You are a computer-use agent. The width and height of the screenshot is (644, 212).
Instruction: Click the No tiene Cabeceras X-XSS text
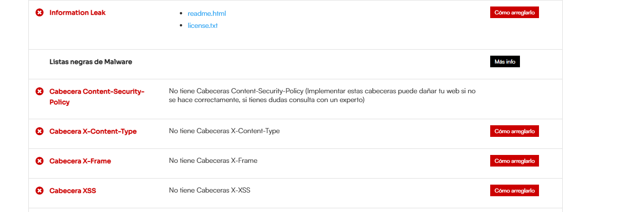click(210, 190)
